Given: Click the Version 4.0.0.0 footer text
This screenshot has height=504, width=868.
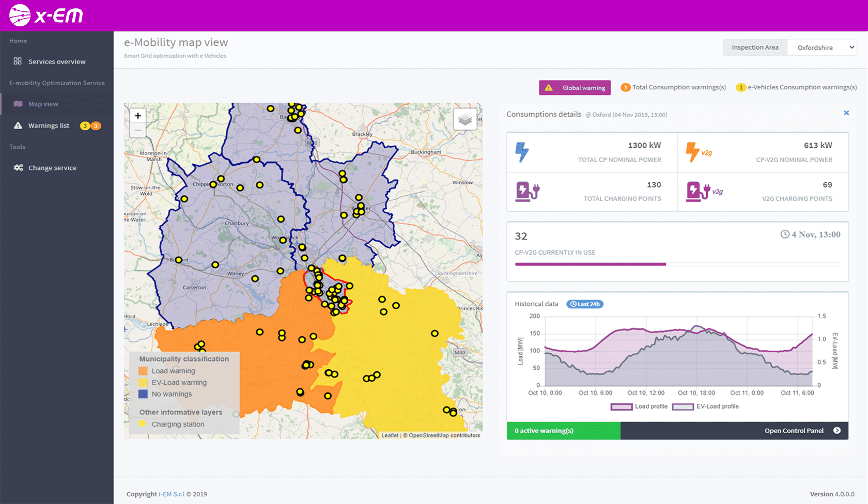Looking at the screenshot, I should pyautogui.click(x=832, y=494).
